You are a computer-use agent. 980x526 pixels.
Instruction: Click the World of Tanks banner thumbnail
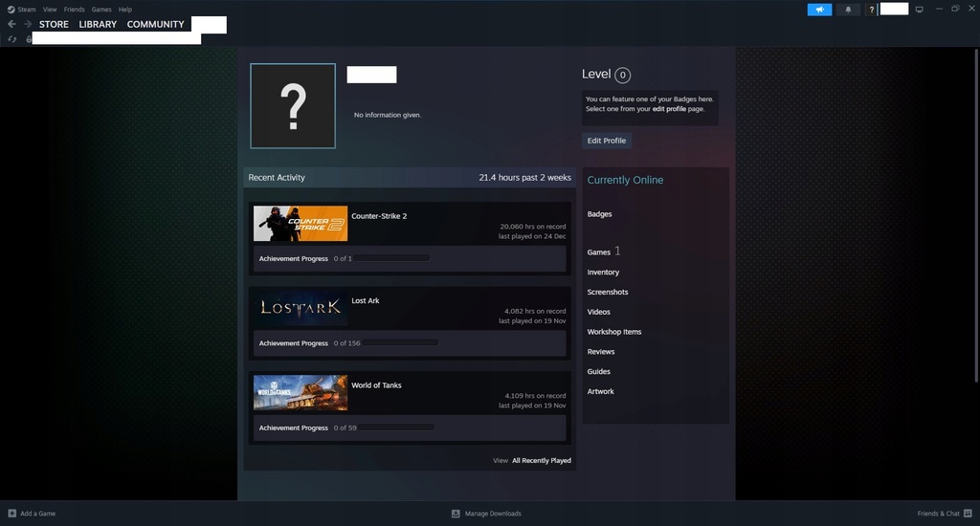301,393
